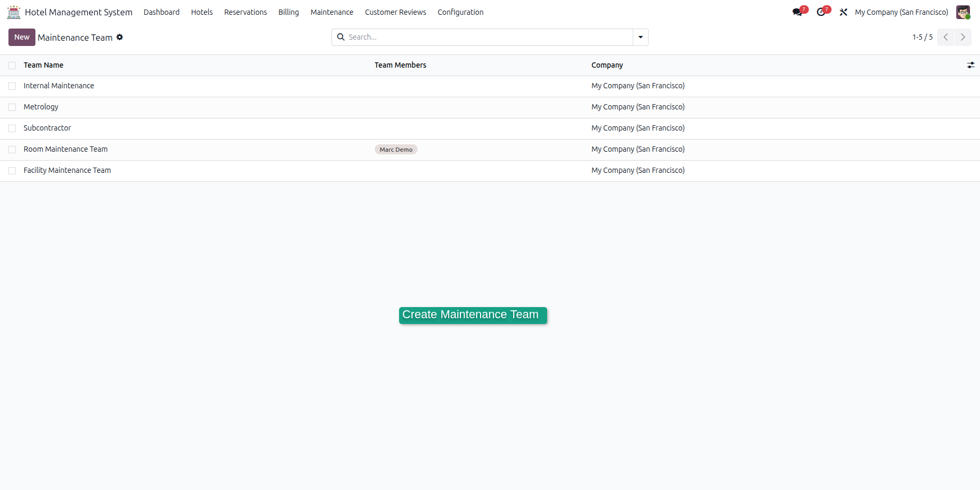Sort by the Company column header
This screenshot has width=980, height=490.
607,65
